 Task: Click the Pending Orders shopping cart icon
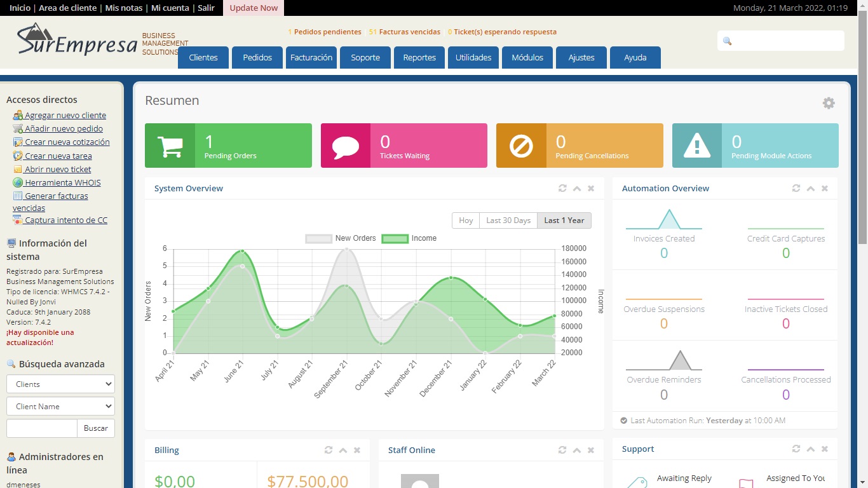(170, 146)
